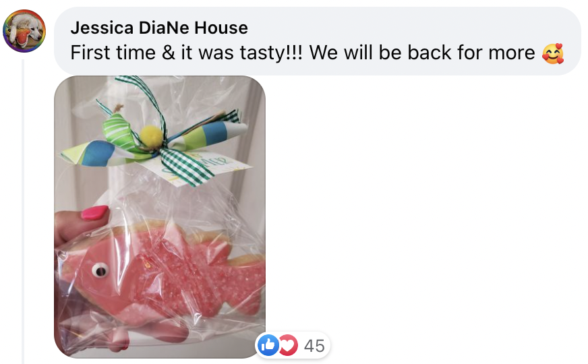Image resolution: width=588 pixels, height=364 pixels.
Task: Open the attached fish cookie photo
Action: coord(160,216)
